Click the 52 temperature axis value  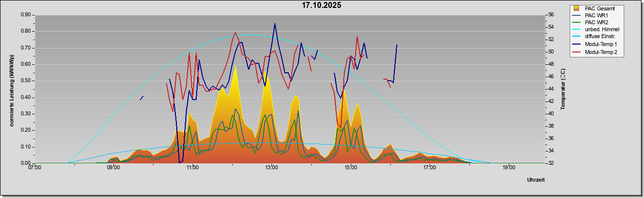click(551, 40)
